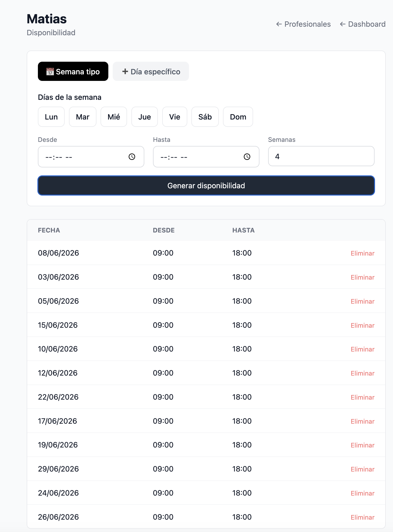Screen dimensions: 393x532
Task: Open the Desde time picker clock icon
Action: (132, 157)
